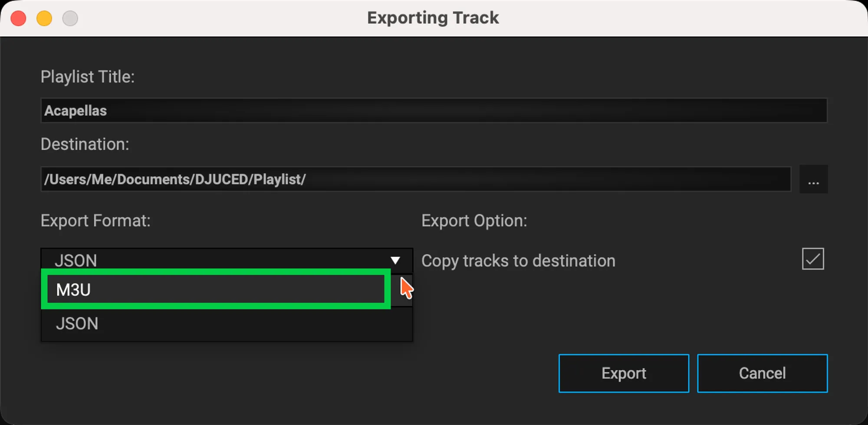Click the Acapellas text in the title field
This screenshot has width=868, height=425.
point(76,111)
